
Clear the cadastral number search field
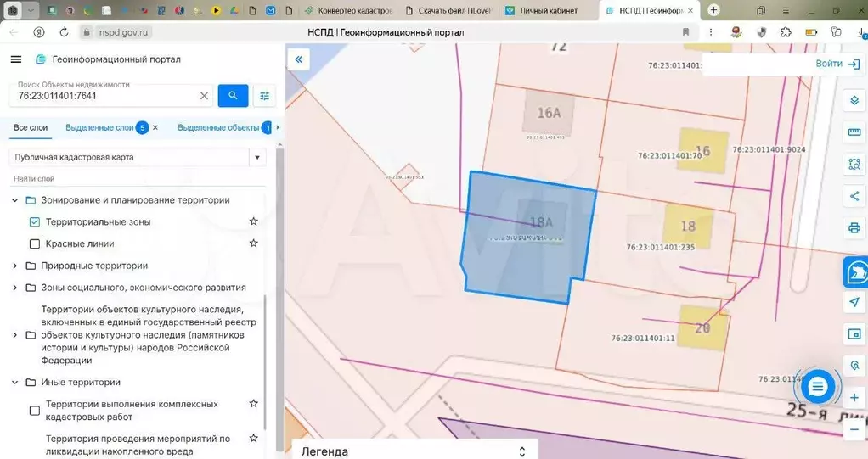pyautogui.click(x=204, y=96)
